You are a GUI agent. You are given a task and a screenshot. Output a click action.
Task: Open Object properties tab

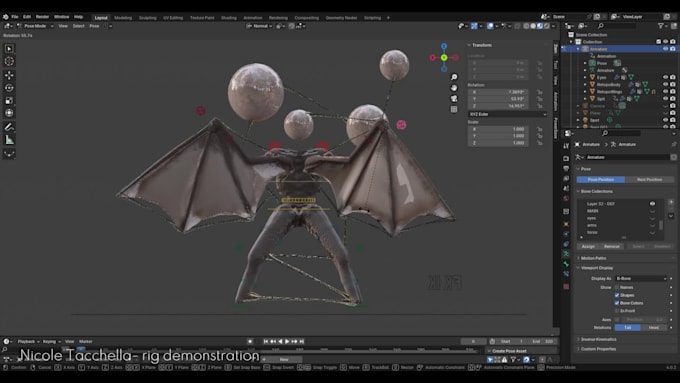click(x=566, y=224)
